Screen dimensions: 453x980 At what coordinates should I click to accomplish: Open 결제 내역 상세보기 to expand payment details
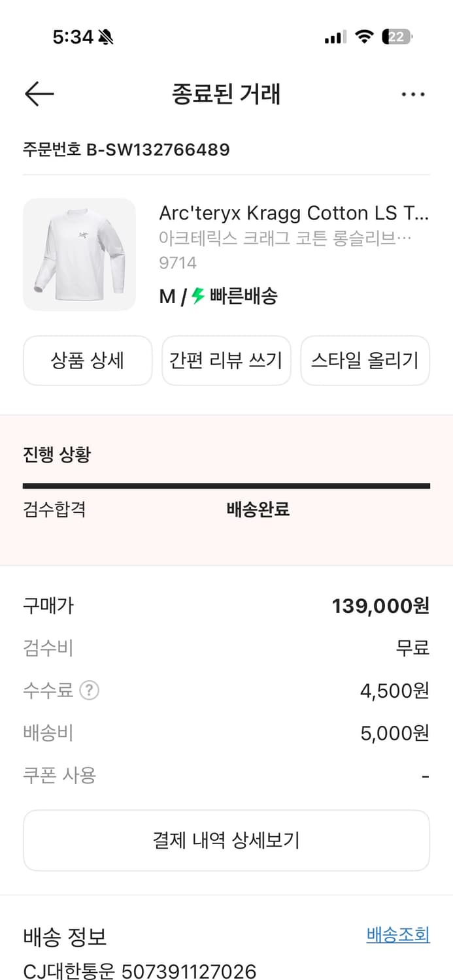point(226,840)
